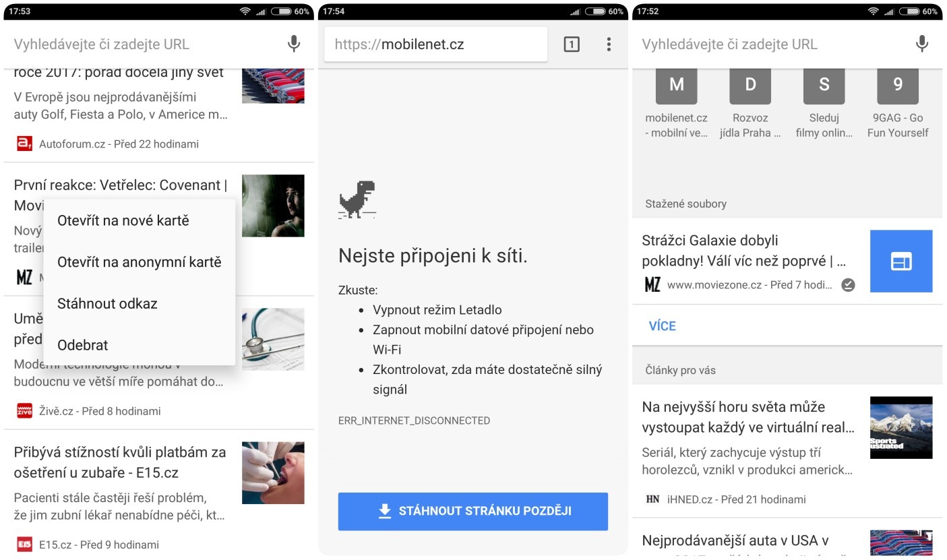Open the three-dot Chrome menu

(x=608, y=44)
